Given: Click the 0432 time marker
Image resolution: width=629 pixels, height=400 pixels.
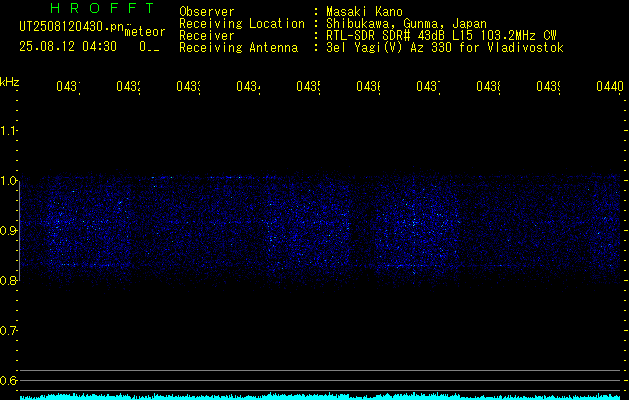Looking at the screenshot, I should 128,86.
